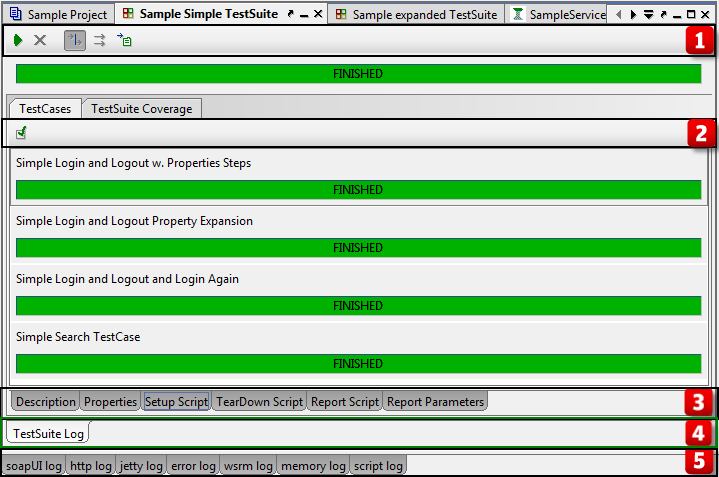Viewport: 719px width, 477px height.
Task: Click FINISHED bar under Property Expansion TestCase
Action: point(358,248)
